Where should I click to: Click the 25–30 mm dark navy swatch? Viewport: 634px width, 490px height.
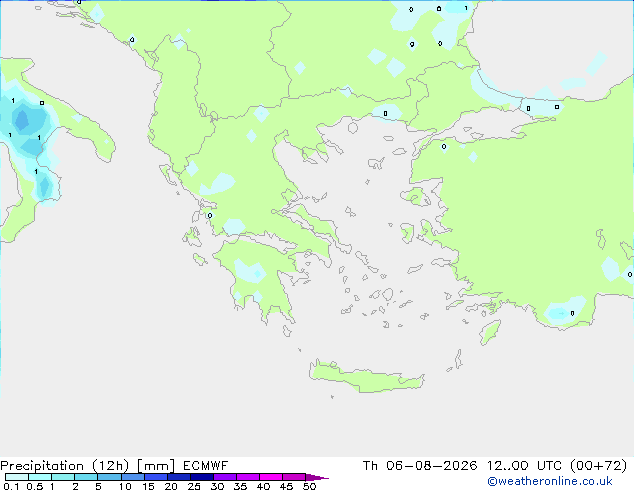(202, 477)
